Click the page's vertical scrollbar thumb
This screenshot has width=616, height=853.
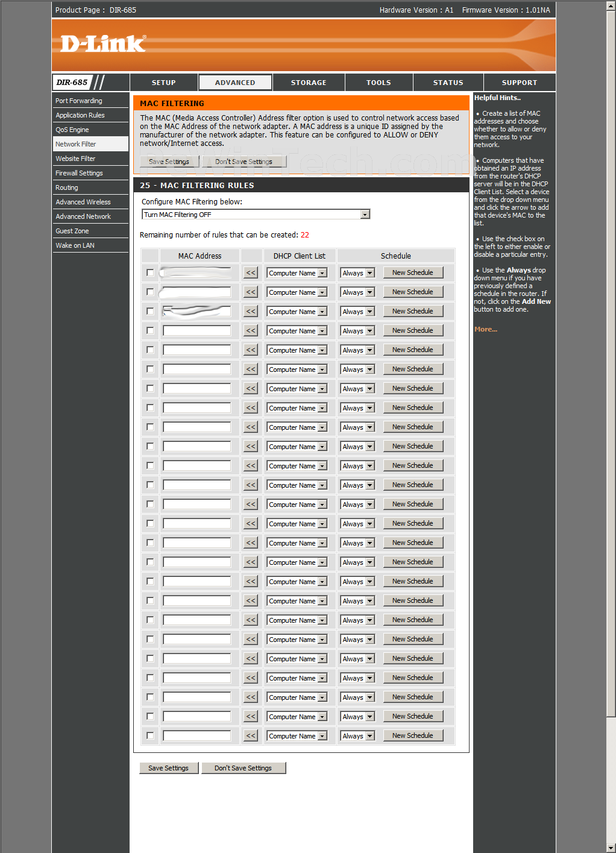click(611, 364)
